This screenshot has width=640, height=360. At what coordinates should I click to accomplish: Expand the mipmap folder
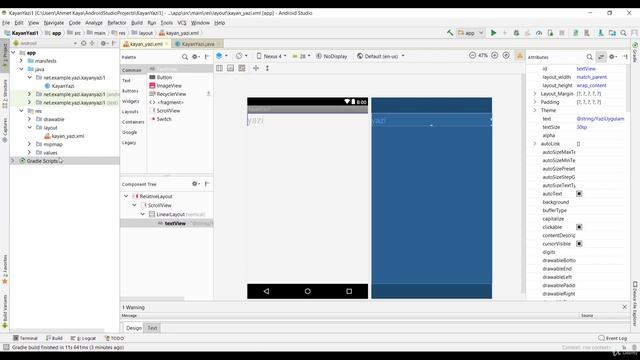(29, 144)
